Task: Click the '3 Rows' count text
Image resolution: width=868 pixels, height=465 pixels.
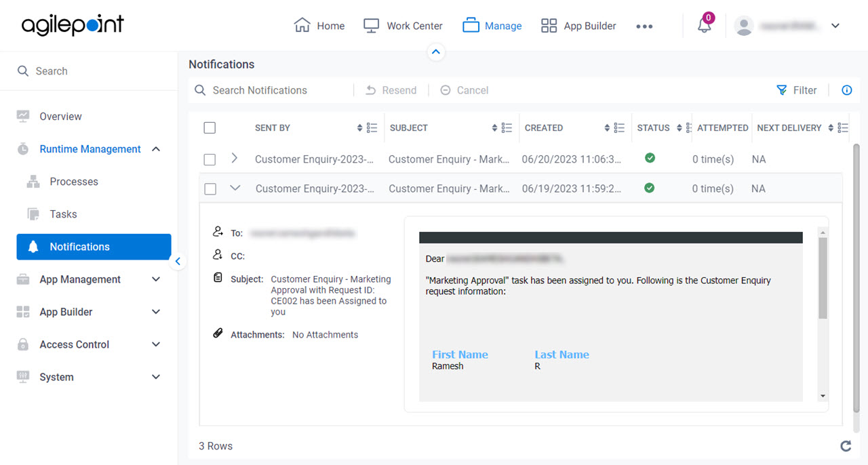Action: (216, 446)
